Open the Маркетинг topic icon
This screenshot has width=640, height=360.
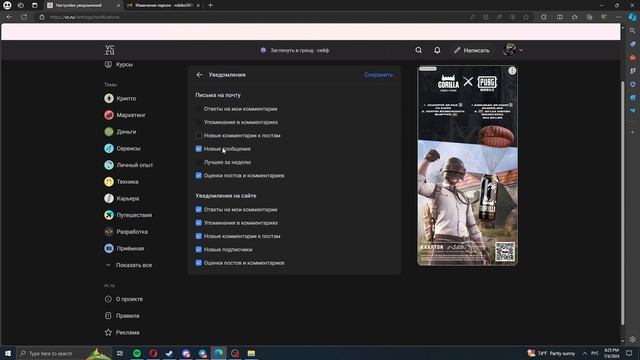click(109, 115)
